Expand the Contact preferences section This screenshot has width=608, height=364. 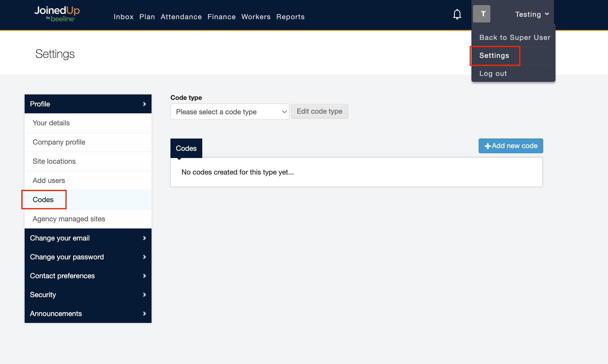pos(88,276)
